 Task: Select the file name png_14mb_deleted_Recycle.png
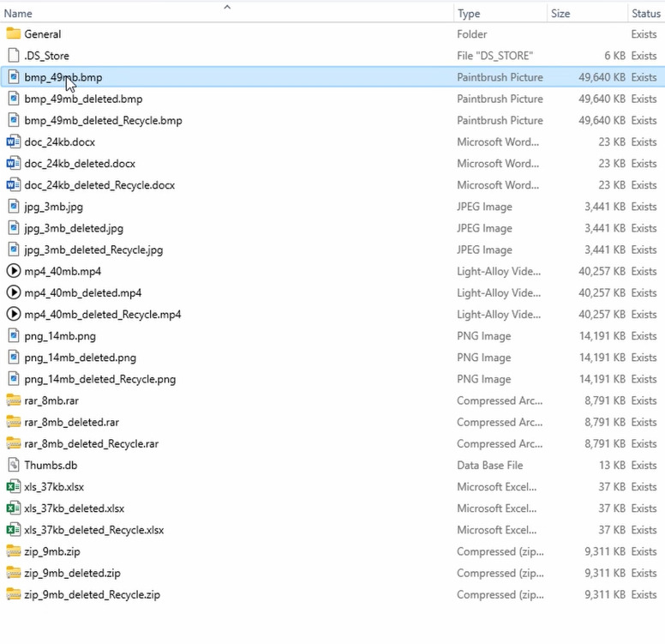click(x=100, y=379)
